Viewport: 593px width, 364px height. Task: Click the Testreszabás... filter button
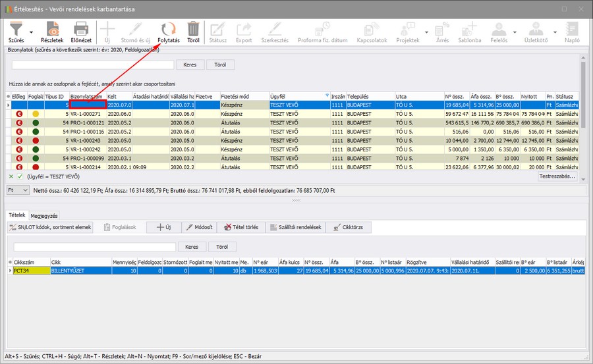coord(557,177)
